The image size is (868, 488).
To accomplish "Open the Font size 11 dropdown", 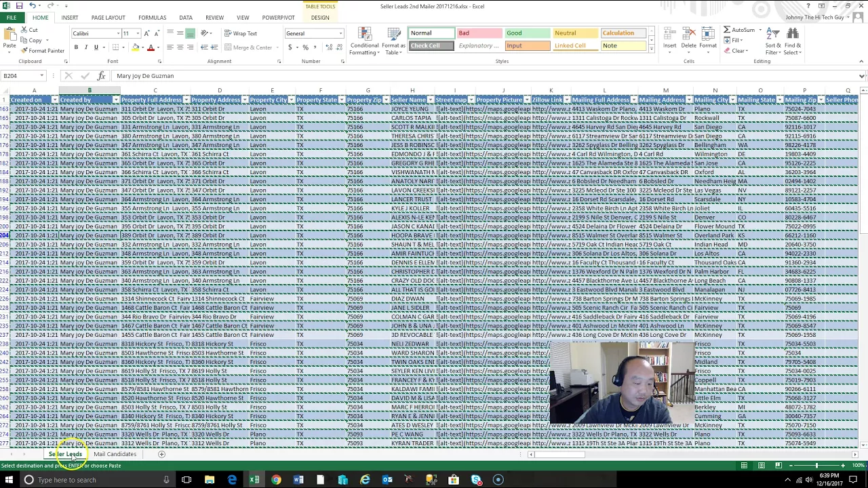I will pyautogui.click(x=138, y=33).
